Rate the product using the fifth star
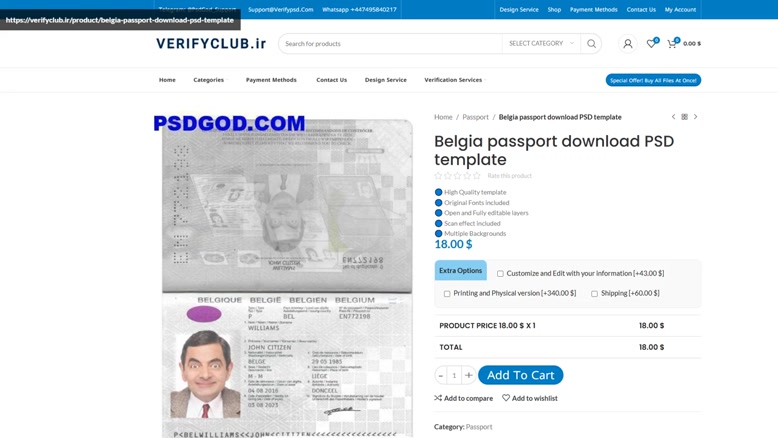 point(477,176)
